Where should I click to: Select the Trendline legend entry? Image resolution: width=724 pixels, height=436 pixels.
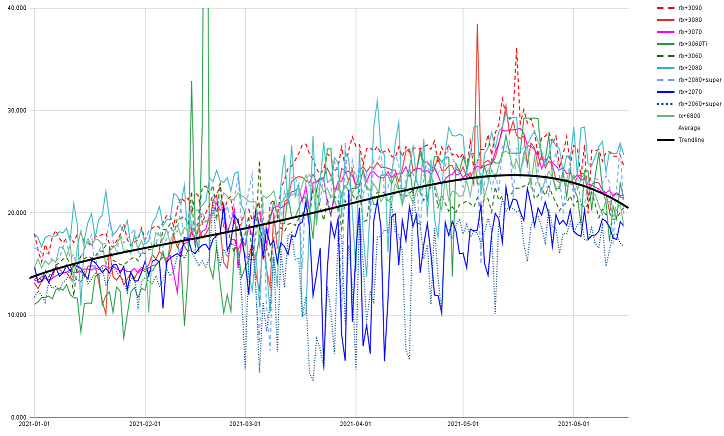click(x=681, y=140)
